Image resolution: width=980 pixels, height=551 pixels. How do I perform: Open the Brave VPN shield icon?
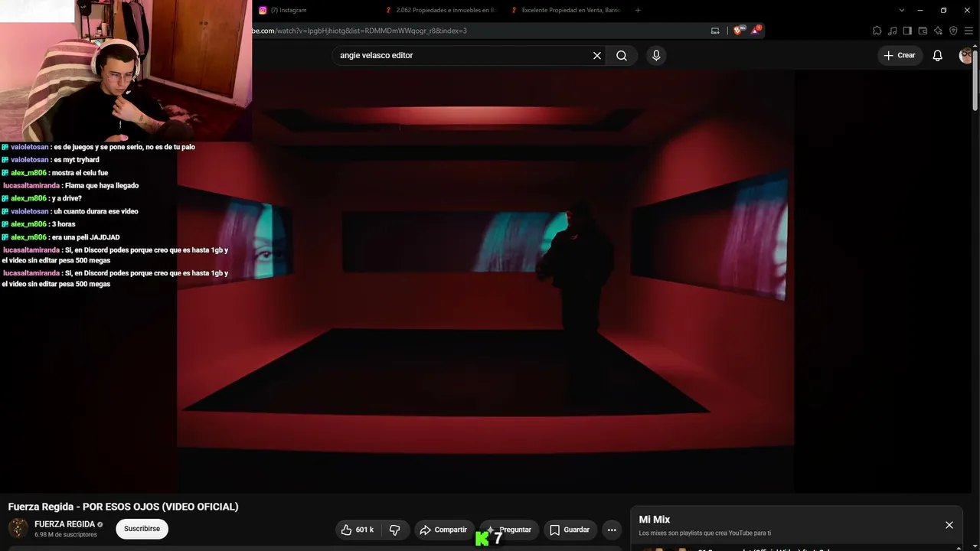pos(953,31)
